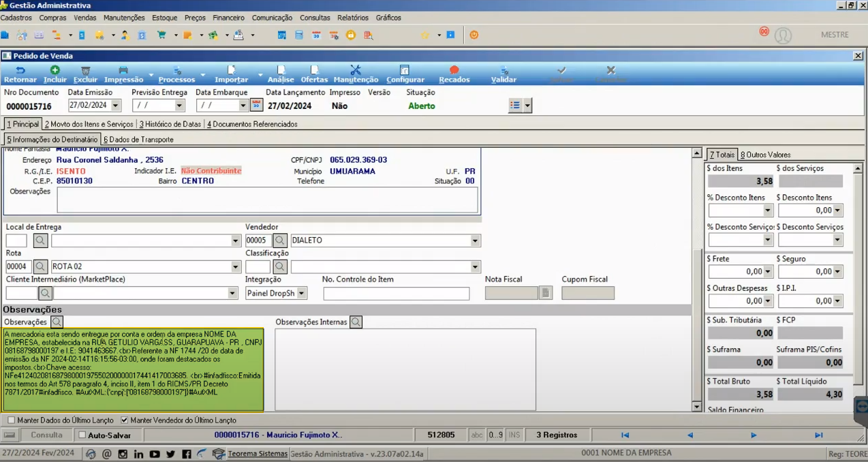Click the No. Controle do Item field
This screenshot has width=868, height=462.
pyautogui.click(x=397, y=294)
